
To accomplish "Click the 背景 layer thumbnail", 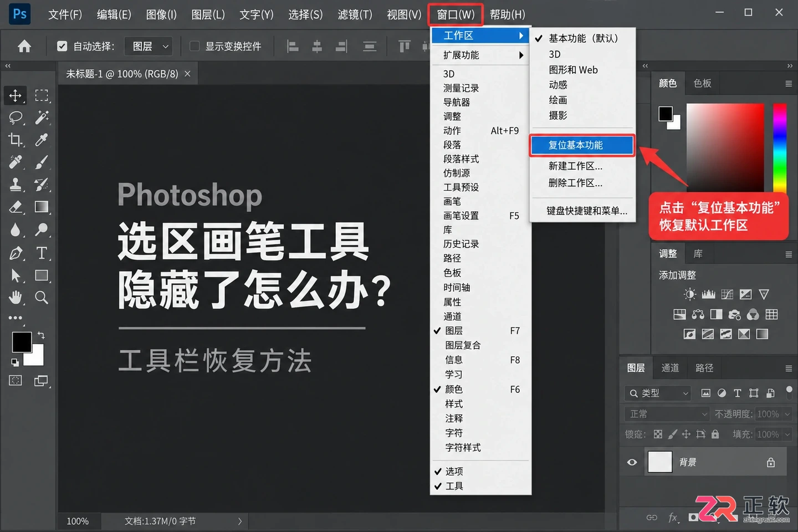I will click(659, 462).
